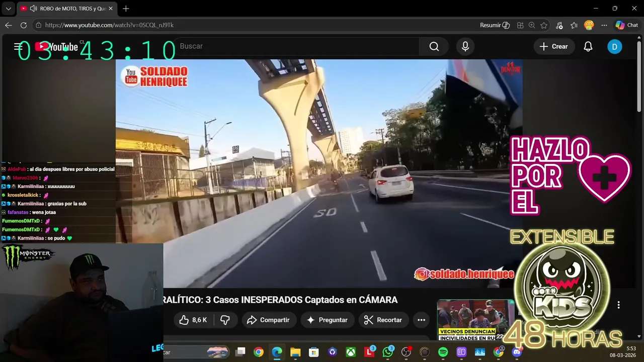Viewport: 644px width, 362px height.
Task: Run the YouTube search magnifier button
Action: coord(434,46)
